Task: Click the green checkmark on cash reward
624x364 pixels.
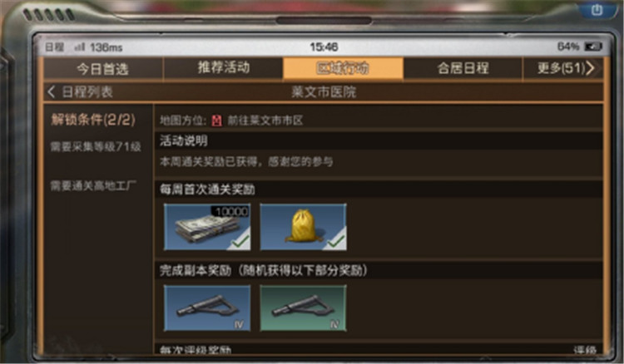Action: click(x=240, y=241)
